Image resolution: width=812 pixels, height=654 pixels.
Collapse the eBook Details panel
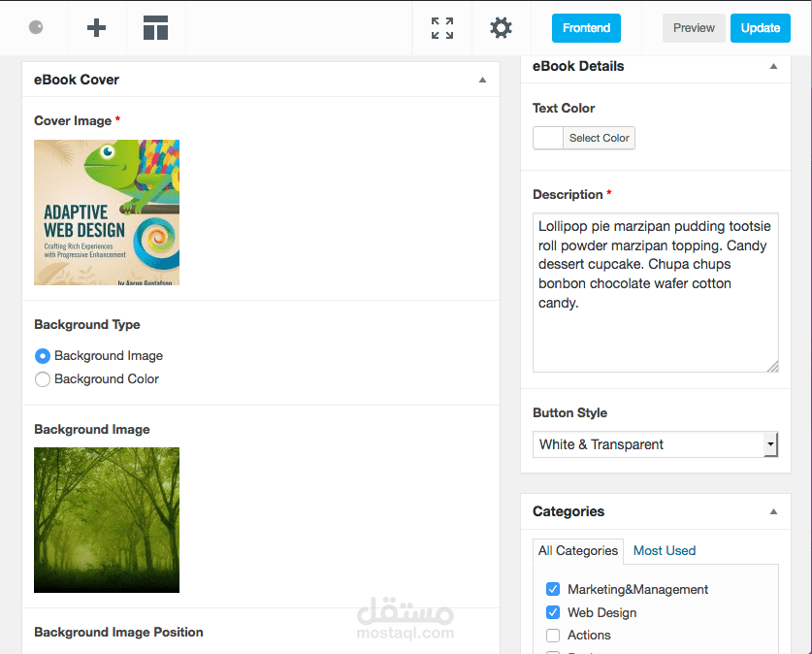coord(773,66)
